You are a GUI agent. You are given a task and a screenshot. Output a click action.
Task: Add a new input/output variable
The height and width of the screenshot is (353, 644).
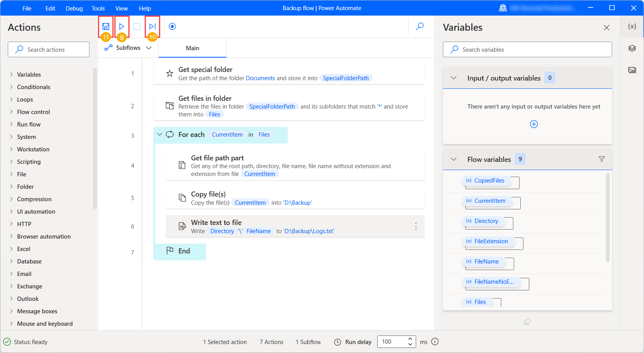[x=534, y=124]
